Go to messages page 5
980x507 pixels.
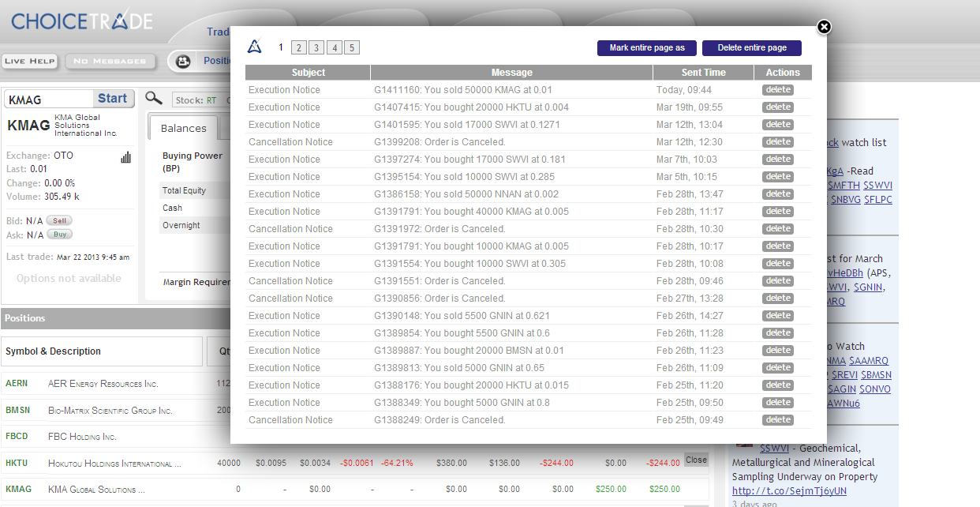tap(351, 48)
